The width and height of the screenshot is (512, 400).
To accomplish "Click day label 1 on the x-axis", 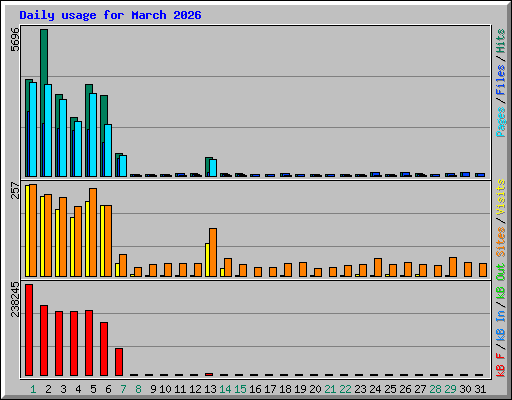I will (33, 389).
